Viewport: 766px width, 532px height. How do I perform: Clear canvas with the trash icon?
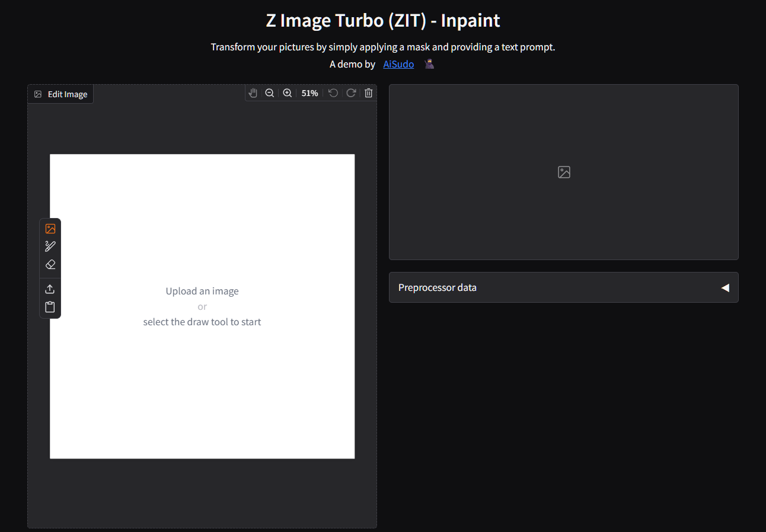point(369,93)
